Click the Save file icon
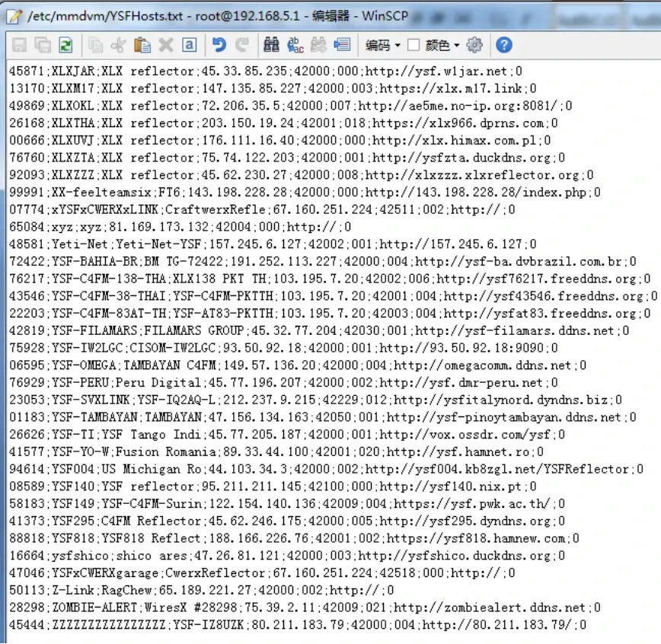This screenshot has width=661, height=644. coord(19,45)
